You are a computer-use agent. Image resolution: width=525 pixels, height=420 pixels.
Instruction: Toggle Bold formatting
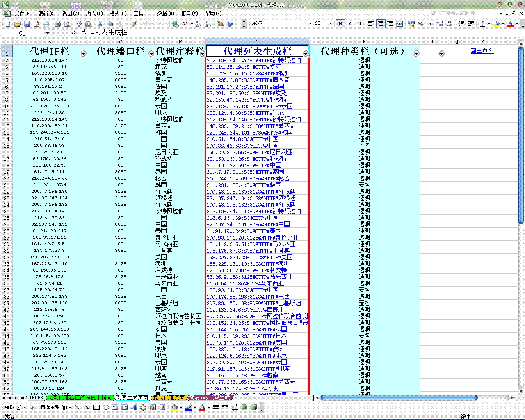tap(340, 24)
